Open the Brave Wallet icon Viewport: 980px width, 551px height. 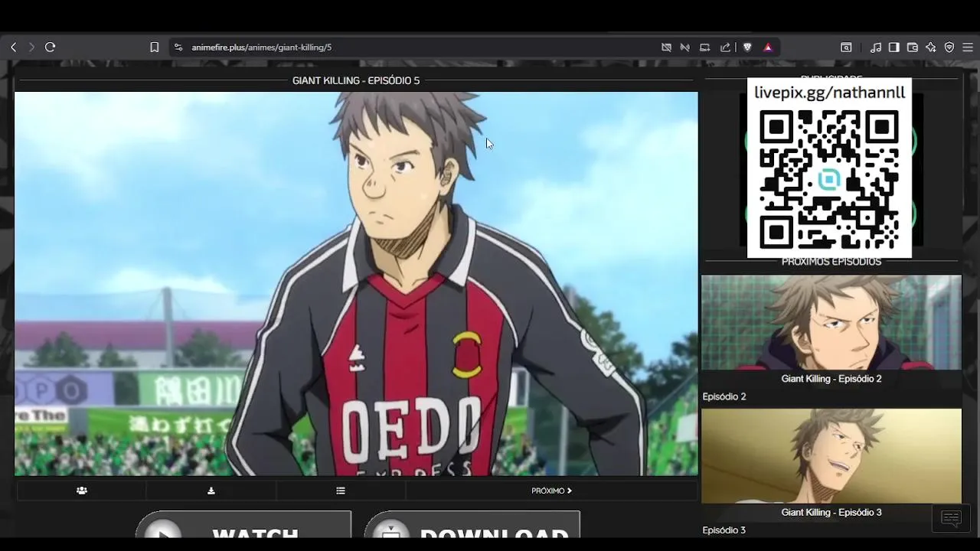click(x=913, y=47)
